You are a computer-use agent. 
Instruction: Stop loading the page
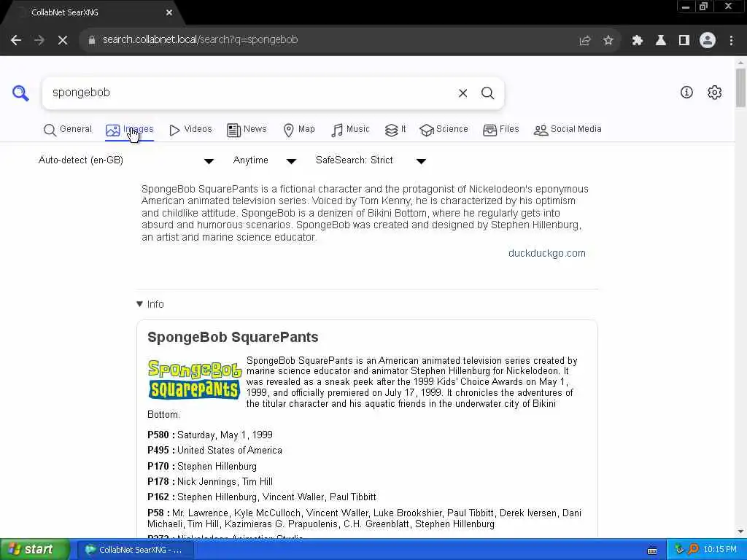pyautogui.click(x=63, y=40)
